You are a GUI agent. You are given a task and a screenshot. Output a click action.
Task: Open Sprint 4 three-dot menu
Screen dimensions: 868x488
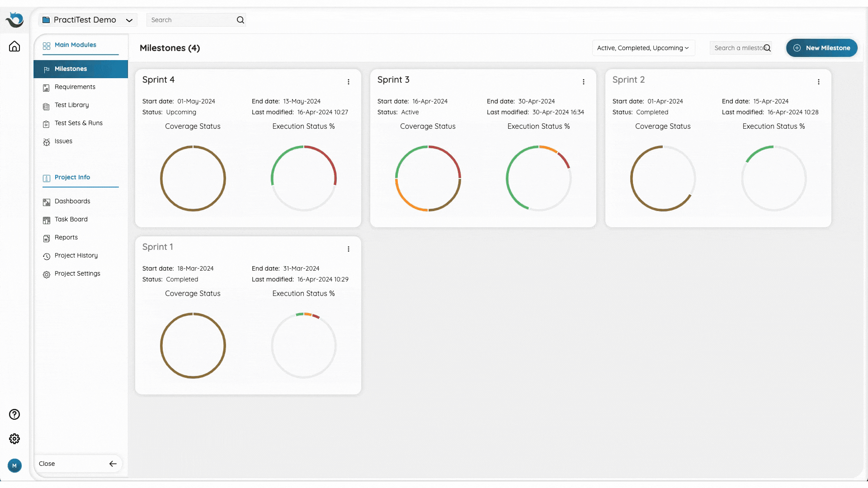(x=349, y=82)
